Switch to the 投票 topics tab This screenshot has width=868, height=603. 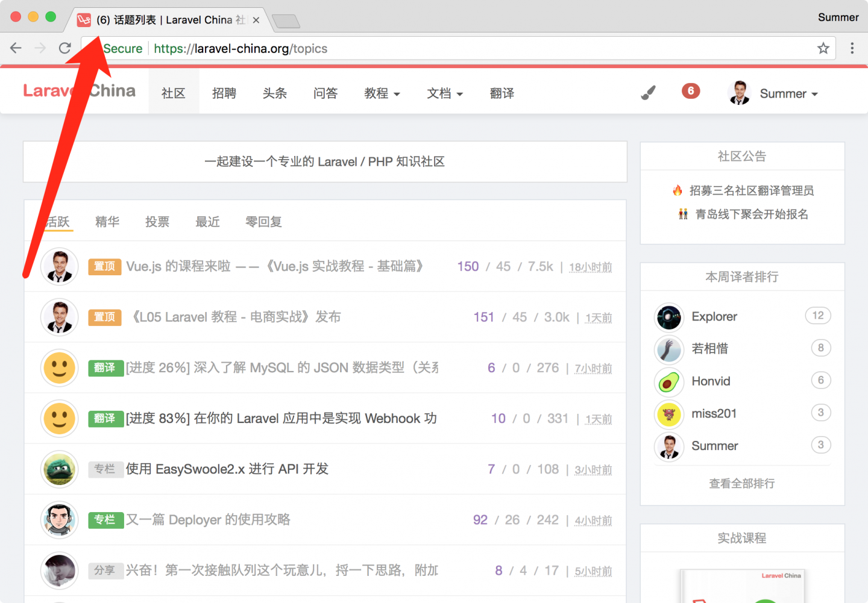157,222
